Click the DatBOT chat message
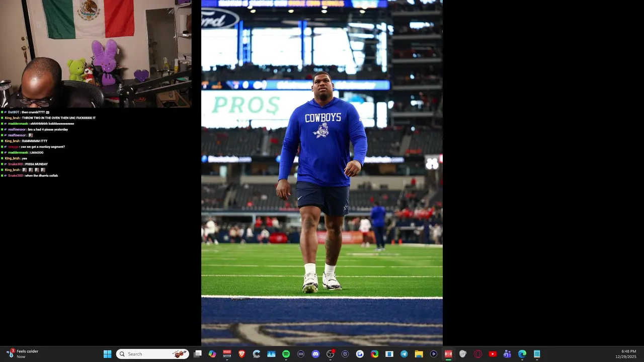 (x=25, y=112)
